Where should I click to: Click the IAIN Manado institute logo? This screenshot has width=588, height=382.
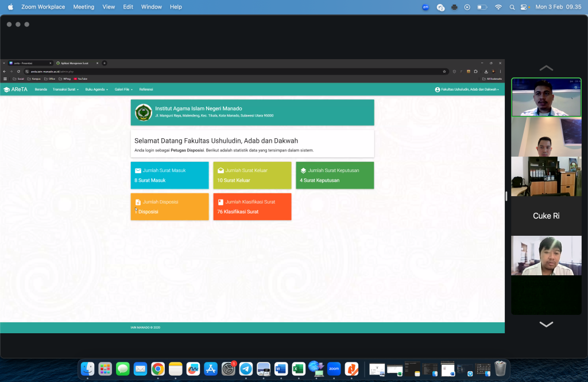143,112
